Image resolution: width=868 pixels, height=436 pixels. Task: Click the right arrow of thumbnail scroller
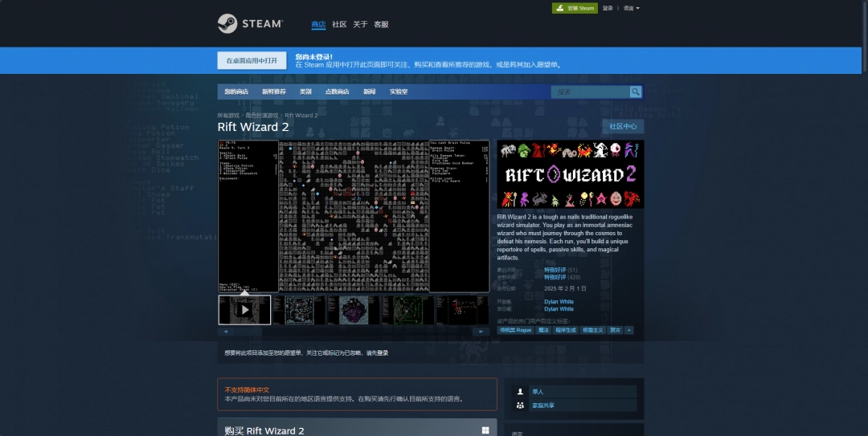481,331
